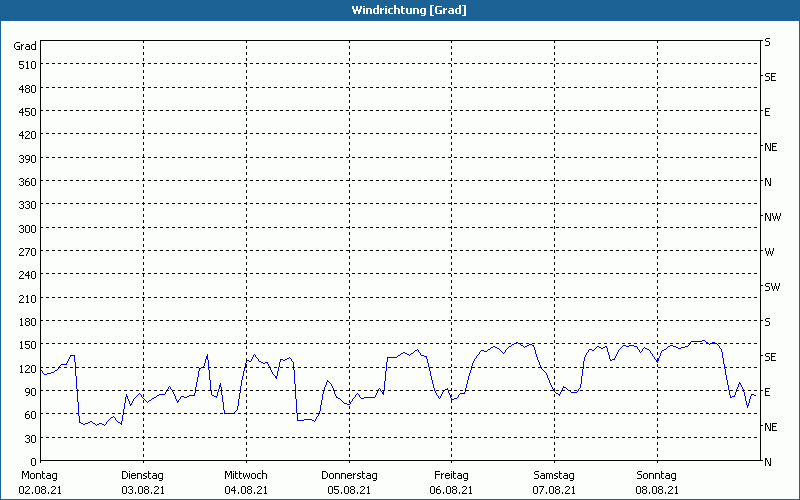The height and width of the screenshot is (500, 800).
Task: Pick the "Donnerstag" day label
Action: click(x=349, y=475)
